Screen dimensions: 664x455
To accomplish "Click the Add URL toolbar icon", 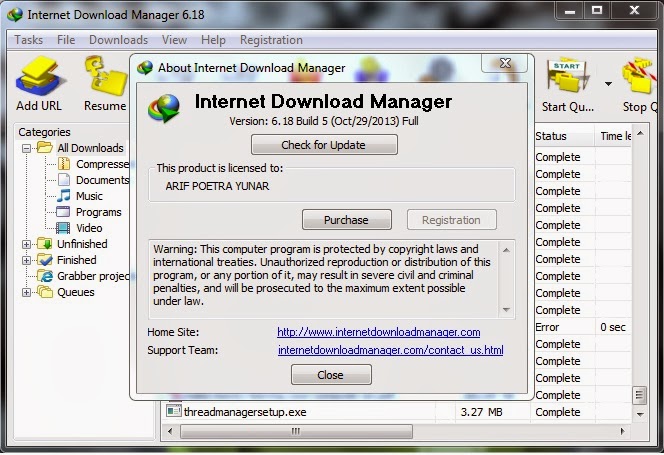I will point(39,77).
